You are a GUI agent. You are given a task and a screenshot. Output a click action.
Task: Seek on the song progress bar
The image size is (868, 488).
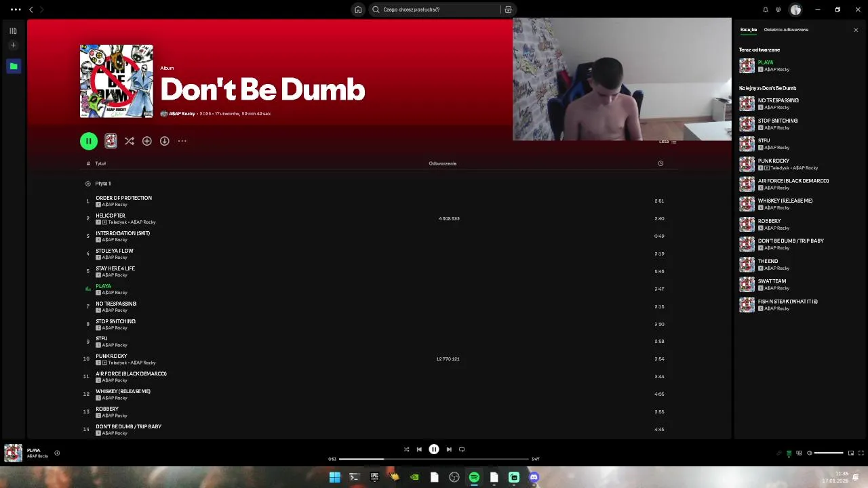[x=434, y=459]
